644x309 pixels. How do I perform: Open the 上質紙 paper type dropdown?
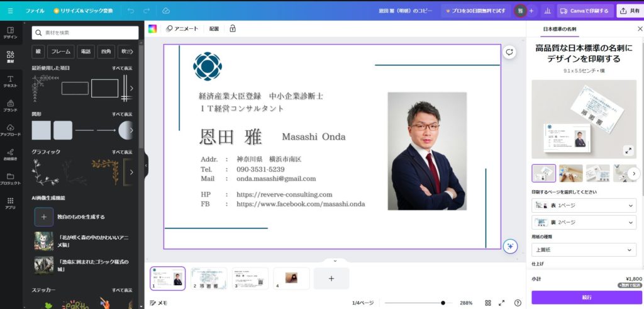pos(583,250)
